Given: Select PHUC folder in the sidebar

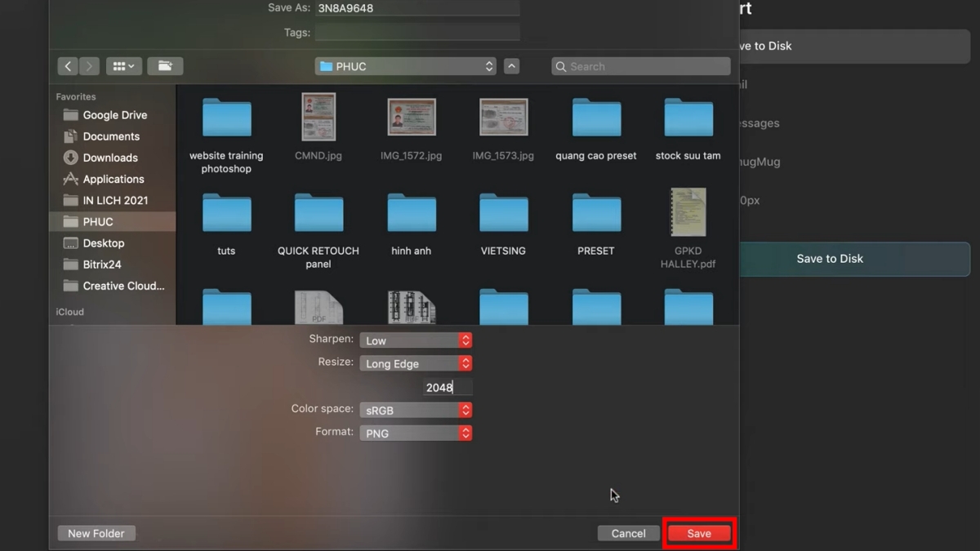Looking at the screenshot, I should click(113, 221).
